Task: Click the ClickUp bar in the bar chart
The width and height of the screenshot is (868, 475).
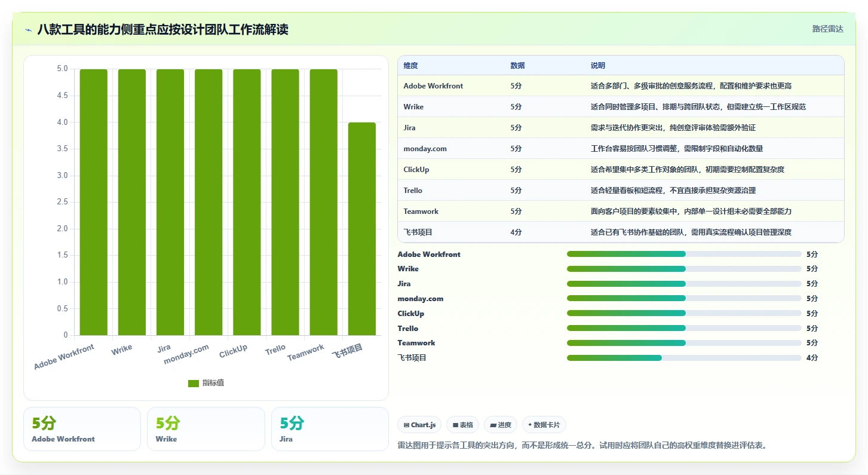Action: pos(247,202)
